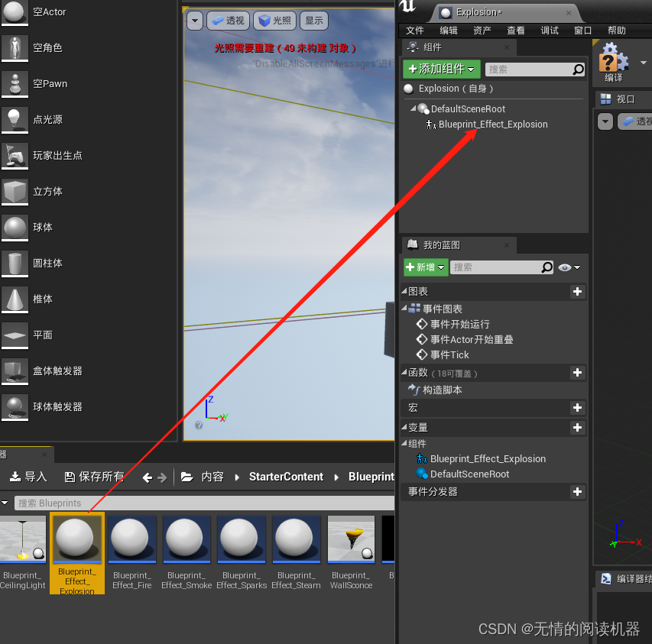Collapse the 图表 graphs section
The height and width of the screenshot is (644, 652).
click(404, 291)
